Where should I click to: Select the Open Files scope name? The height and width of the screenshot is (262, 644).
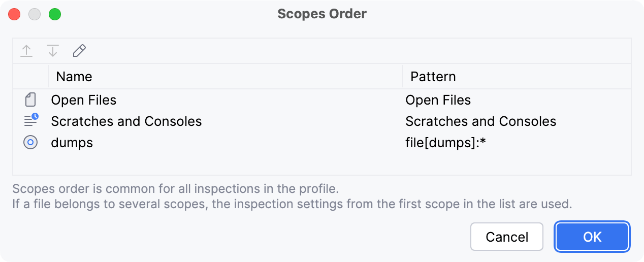[84, 100]
